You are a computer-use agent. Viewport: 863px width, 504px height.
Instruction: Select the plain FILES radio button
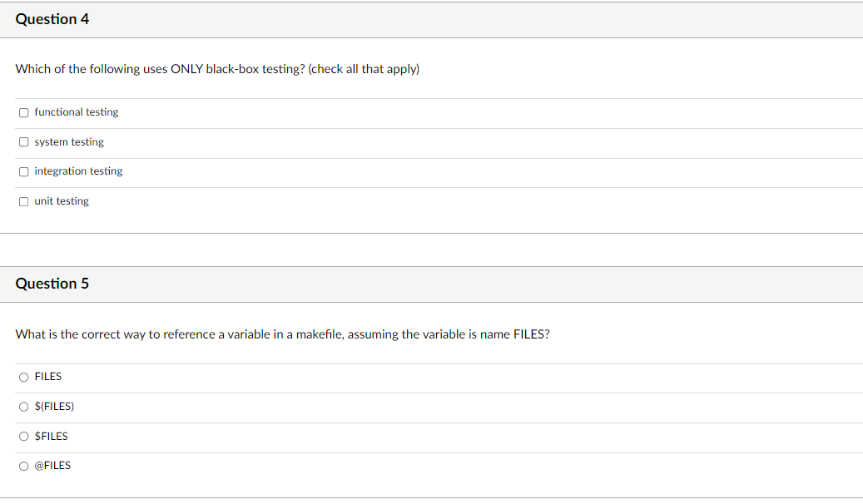(24, 377)
